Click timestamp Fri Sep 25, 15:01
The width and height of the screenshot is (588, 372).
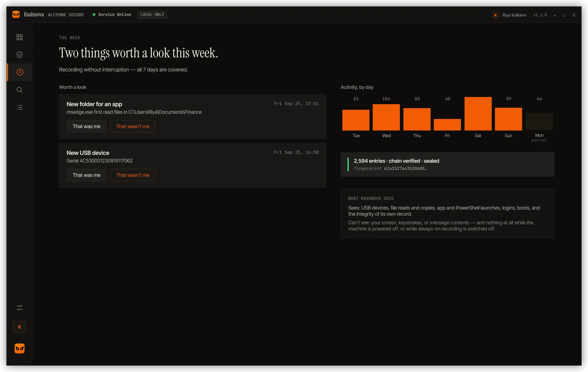[x=296, y=104]
